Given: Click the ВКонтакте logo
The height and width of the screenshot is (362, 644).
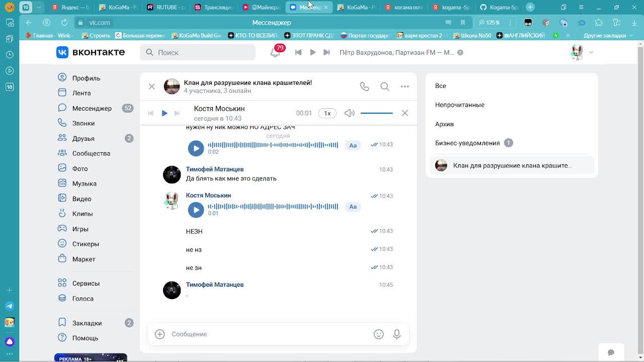Looking at the screenshot, I should (x=91, y=52).
